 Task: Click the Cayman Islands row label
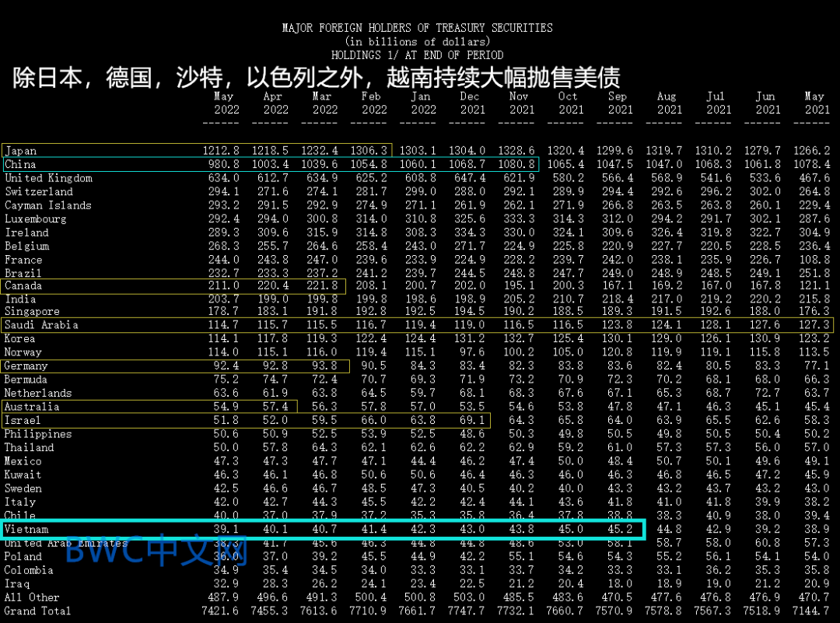click(48, 205)
